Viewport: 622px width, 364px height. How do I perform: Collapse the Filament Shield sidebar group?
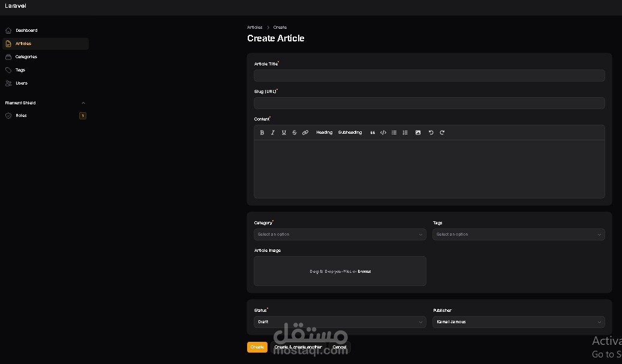click(x=83, y=103)
